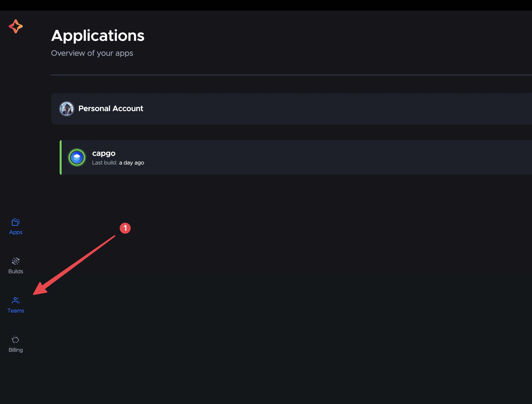Click the Personal Account avatar

[67, 109]
